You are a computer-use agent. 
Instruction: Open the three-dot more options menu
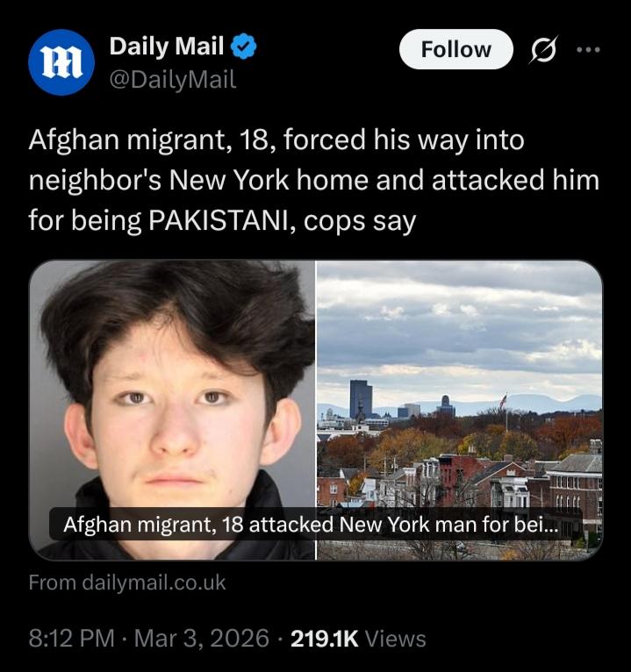tap(588, 50)
